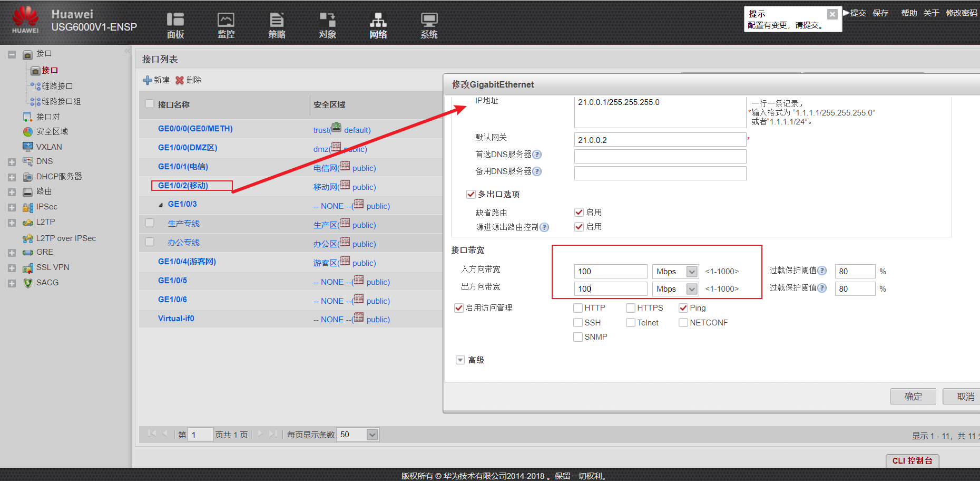Image resolution: width=980 pixels, height=481 pixels.
Task: Collapse the 接口 tree node
Action: (12, 54)
